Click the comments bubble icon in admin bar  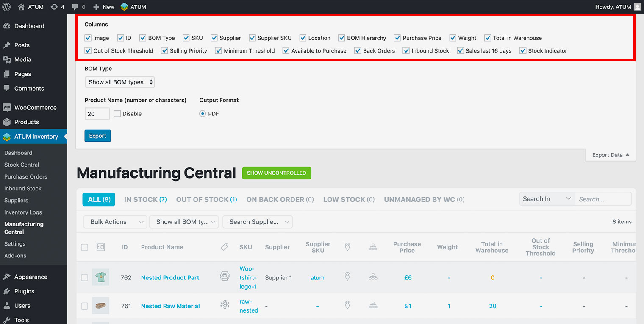click(78, 7)
